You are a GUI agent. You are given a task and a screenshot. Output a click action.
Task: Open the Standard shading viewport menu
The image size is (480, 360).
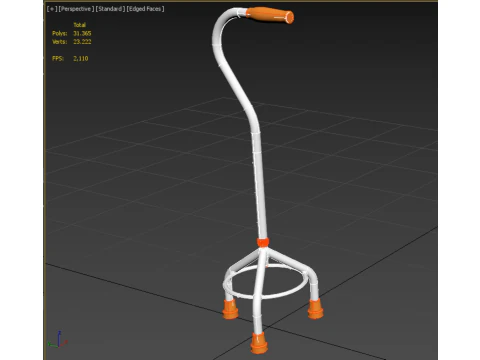[110, 9]
